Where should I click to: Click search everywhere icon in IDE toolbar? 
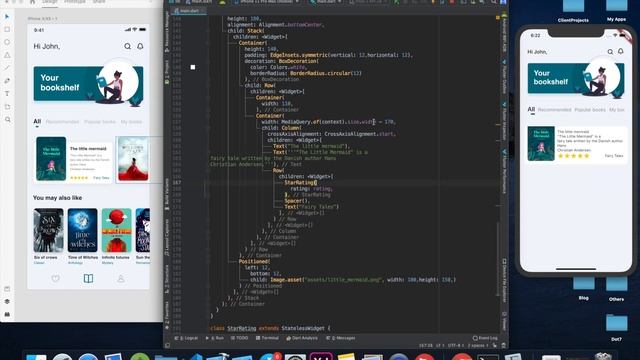coord(494,2)
